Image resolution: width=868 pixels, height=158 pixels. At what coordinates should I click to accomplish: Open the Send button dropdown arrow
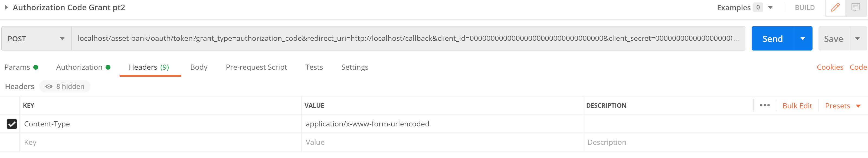[x=803, y=39]
